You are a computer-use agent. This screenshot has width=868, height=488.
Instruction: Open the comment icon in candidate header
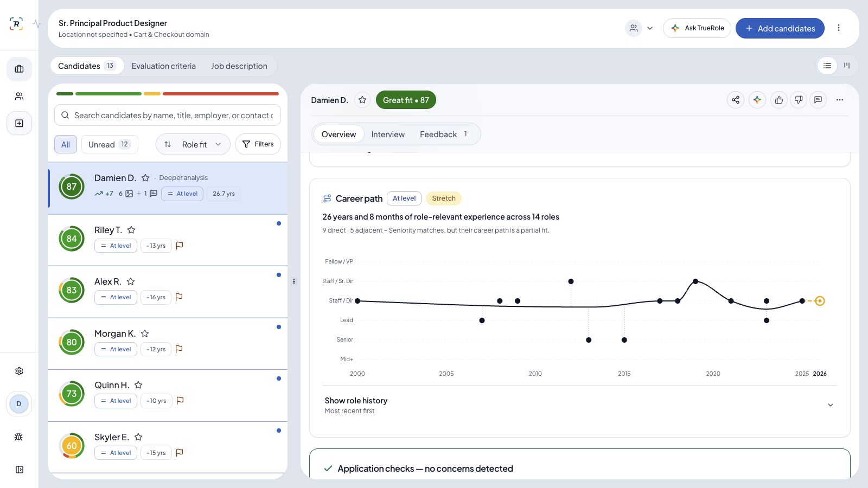(x=818, y=100)
